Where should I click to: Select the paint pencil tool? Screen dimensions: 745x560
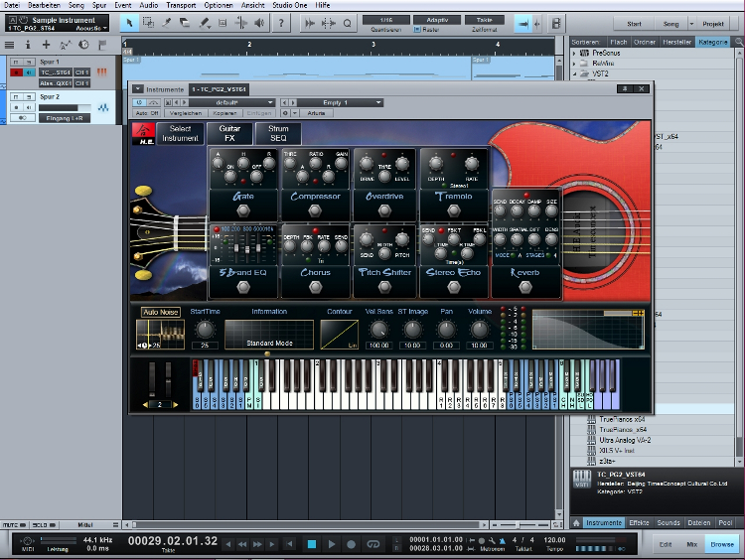(x=205, y=23)
